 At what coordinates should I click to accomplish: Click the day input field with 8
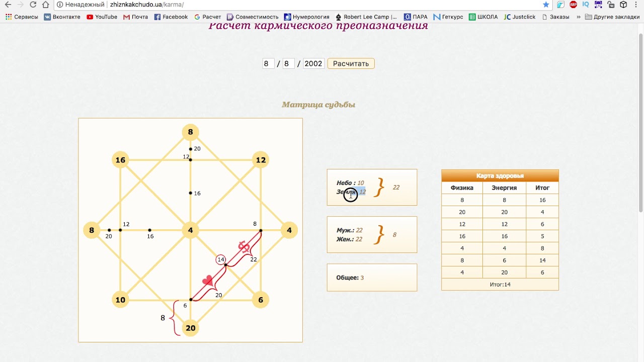268,63
